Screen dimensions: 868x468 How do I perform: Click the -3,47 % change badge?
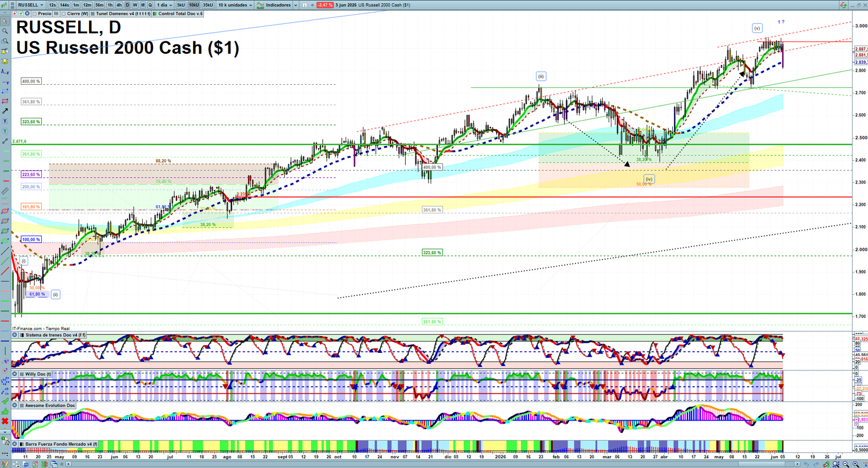coord(325,5)
